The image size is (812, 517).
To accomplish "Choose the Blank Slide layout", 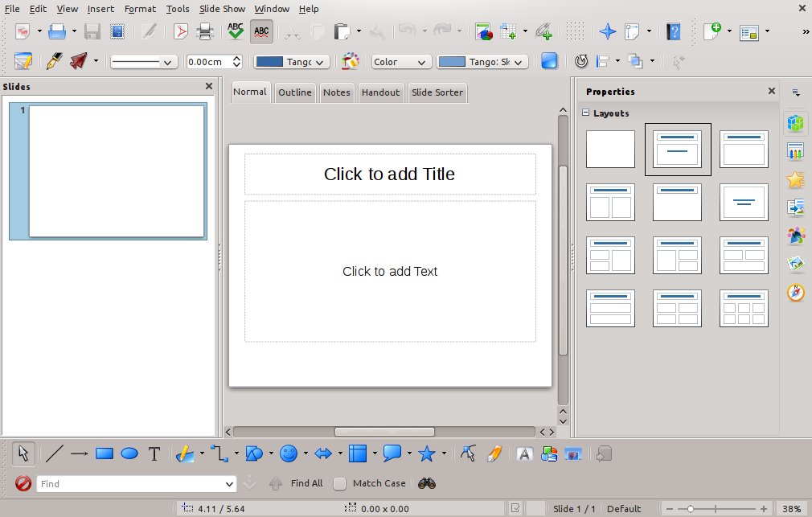I will [x=610, y=150].
